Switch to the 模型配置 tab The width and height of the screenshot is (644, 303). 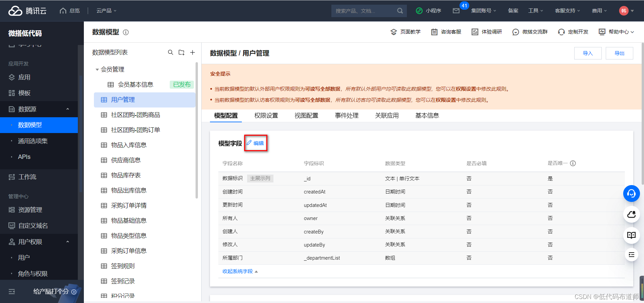[x=226, y=116]
